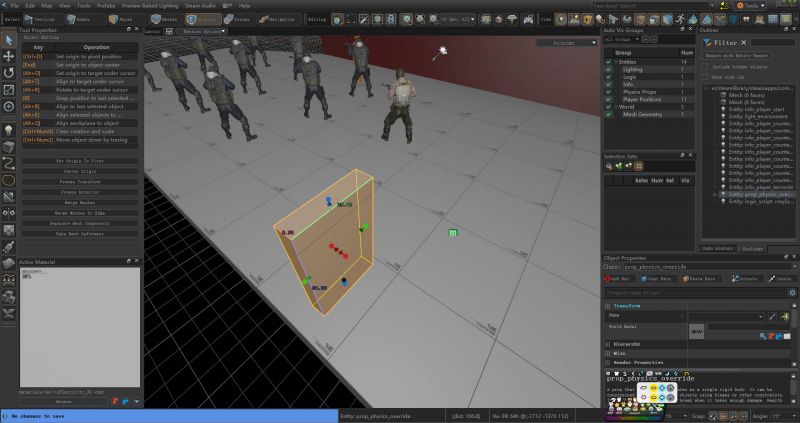Switch to Navigation mode
The image size is (800, 423).
[x=278, y=19]
